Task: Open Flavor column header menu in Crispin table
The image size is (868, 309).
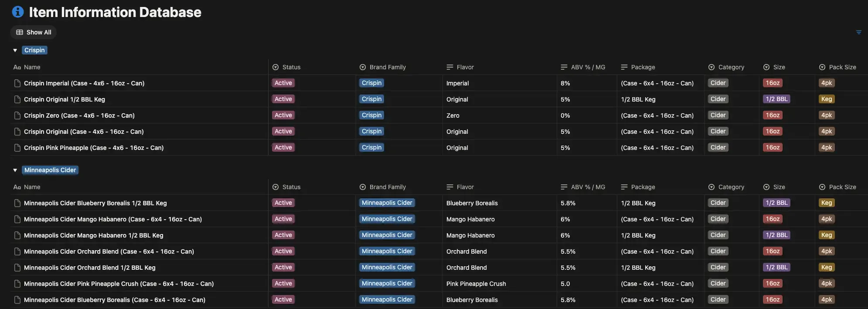Action: pyautogui.click(x=460, y=67)
